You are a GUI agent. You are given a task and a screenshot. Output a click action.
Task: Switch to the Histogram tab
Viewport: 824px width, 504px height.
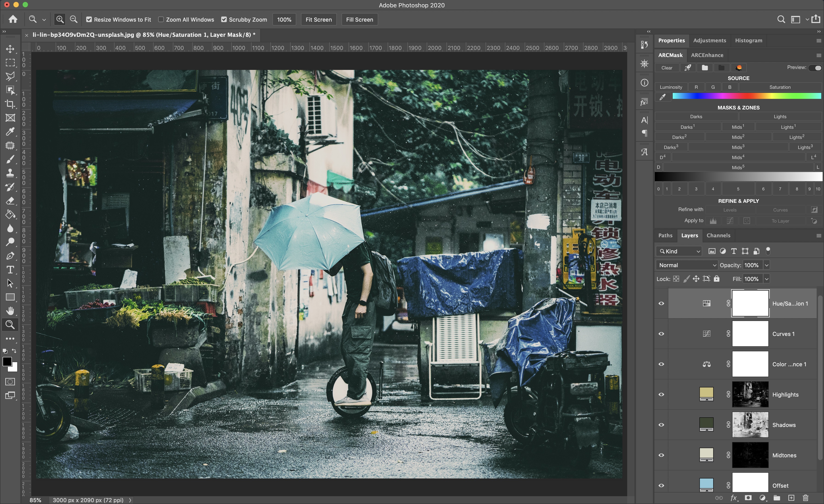[748, 40]
